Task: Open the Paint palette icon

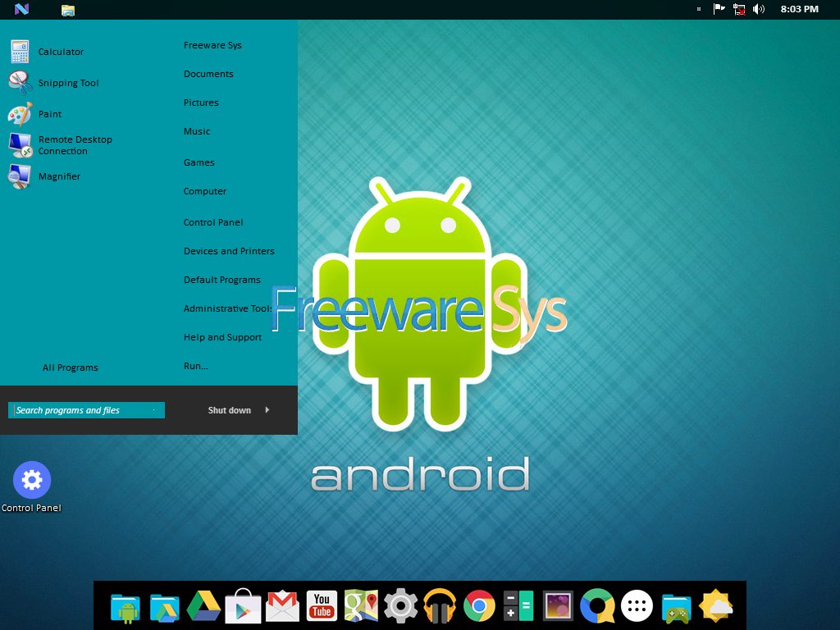Action: (20, 113)
